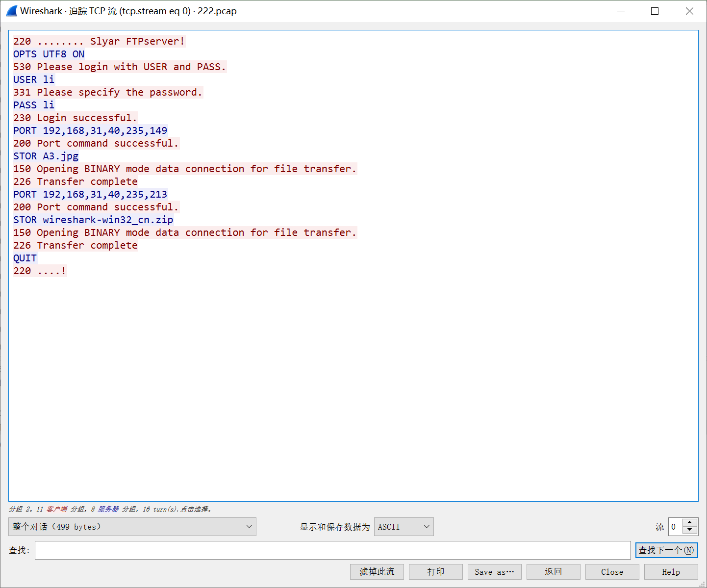The height and width of the screenshot is (588, 707).
Task: Click the Save as… button
Action: click(x=495, y=572)
